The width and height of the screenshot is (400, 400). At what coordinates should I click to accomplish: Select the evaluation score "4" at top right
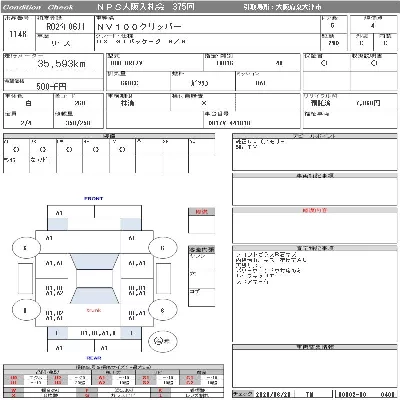[x=372, y=26]
